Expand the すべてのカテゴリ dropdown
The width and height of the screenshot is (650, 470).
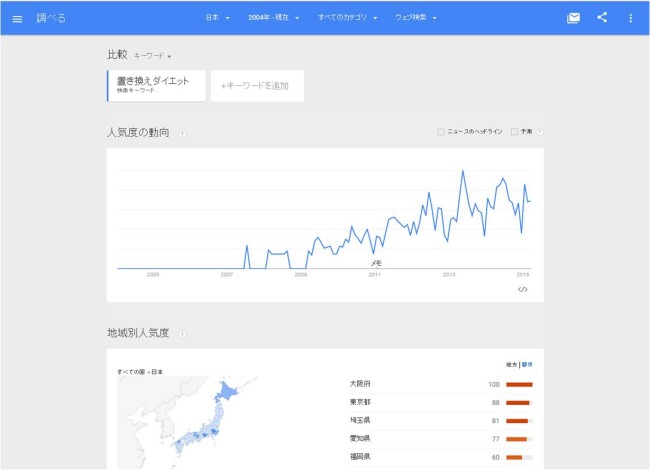pyautogui.click(x=348, y=18)
